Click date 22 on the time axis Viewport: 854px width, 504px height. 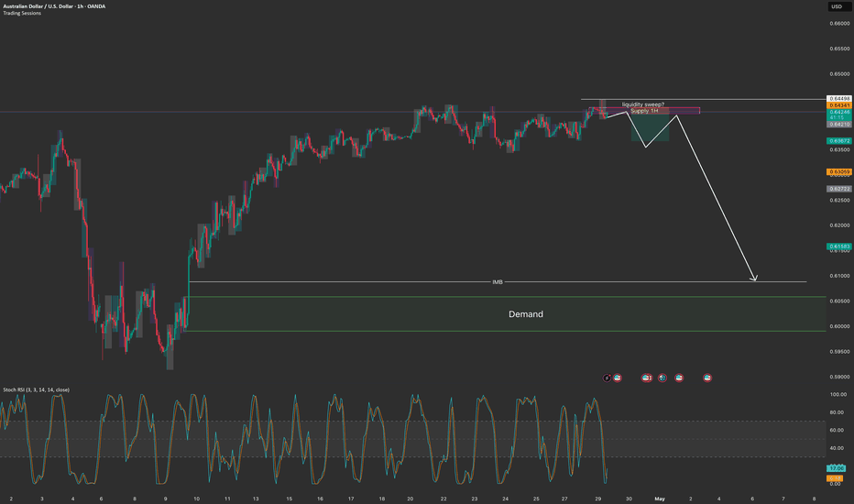[x=443, y=499]
